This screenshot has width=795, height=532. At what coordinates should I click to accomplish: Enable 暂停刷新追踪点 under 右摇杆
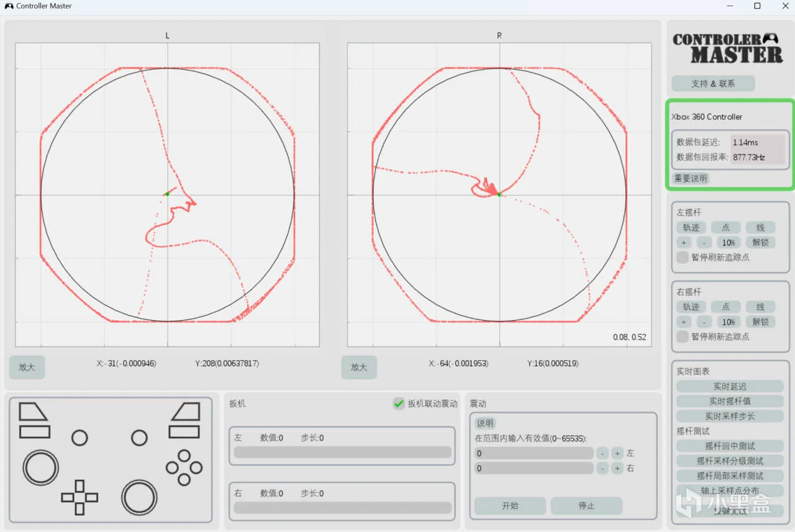683,336
